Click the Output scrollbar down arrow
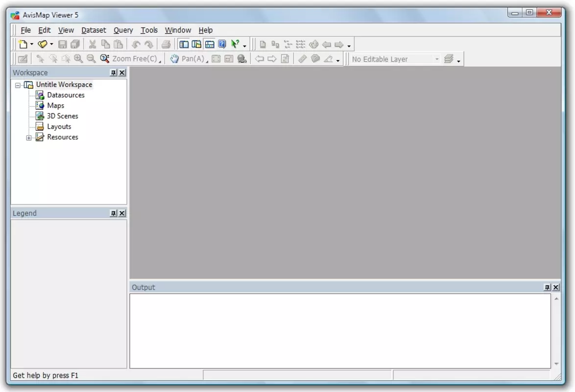 556,364
